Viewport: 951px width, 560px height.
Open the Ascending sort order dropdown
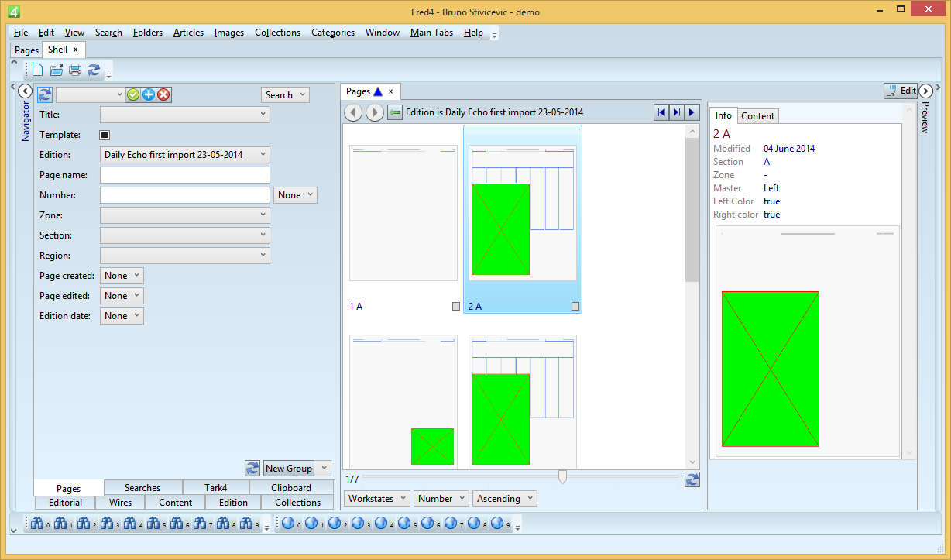(506, 499)
